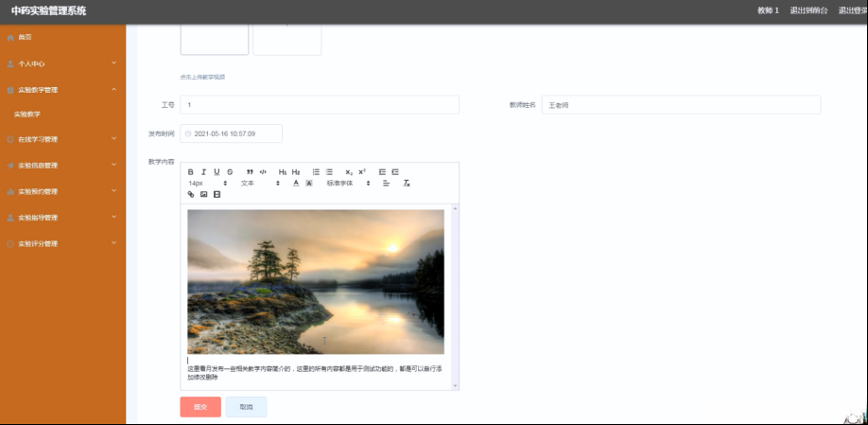The image size is (868, 425).
Task: Apply Heading 2 style
Action: (296, 172)
